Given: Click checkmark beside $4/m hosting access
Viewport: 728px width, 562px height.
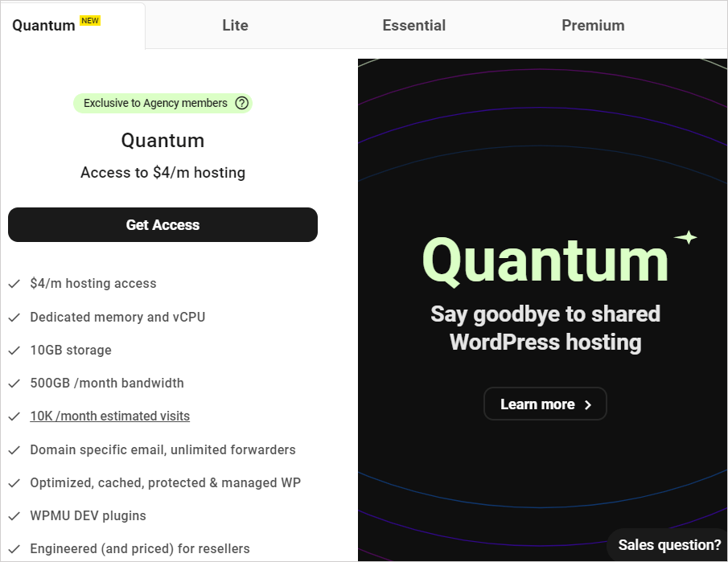Looking at the screenshot, I should click(14, 284).
